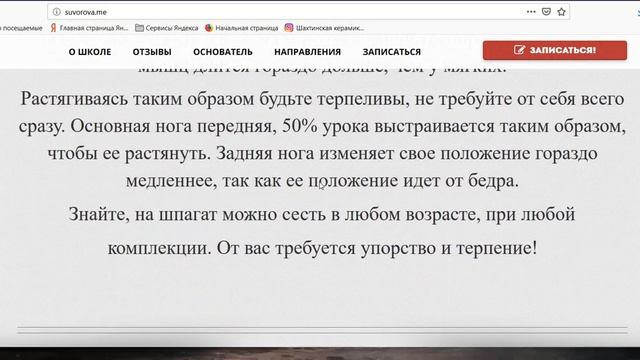Click the site information icon in address bar

pos(57,12)
